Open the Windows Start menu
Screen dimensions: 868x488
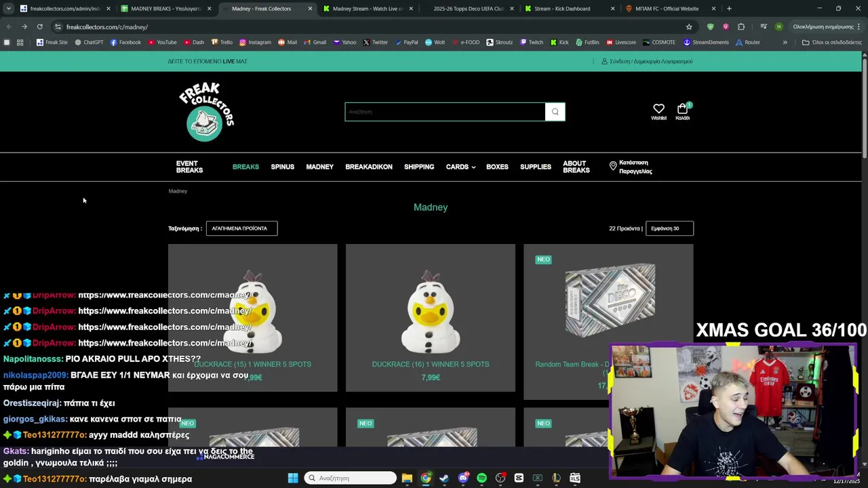(x=293, y=478)
